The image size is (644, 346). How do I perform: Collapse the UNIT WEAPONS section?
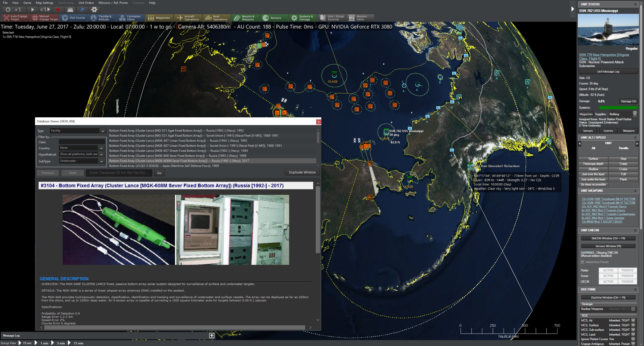click(635, 191)
